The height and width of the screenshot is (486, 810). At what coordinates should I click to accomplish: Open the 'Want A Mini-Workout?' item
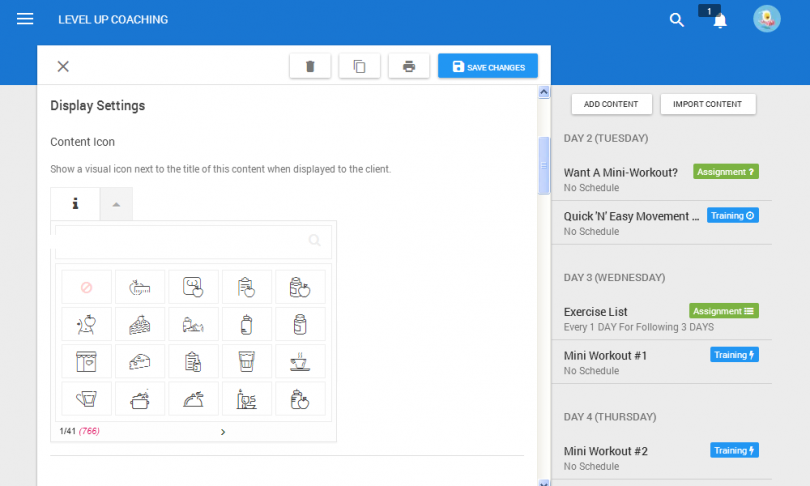(x=620, y=173)
